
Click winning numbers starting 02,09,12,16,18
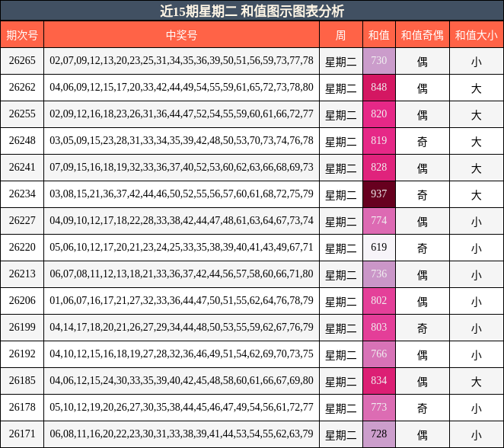coord(181,114)
